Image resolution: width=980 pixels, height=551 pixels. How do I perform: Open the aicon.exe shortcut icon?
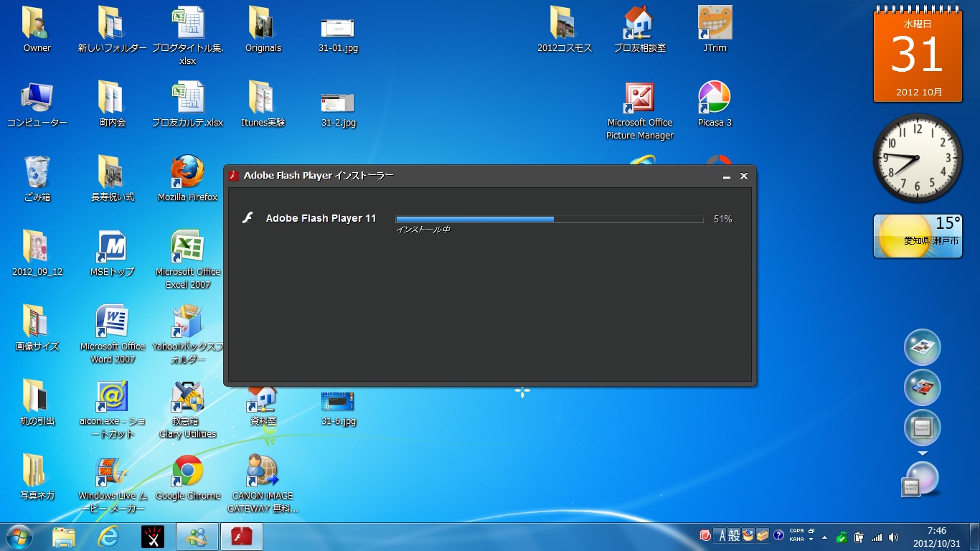click(113, 409)
